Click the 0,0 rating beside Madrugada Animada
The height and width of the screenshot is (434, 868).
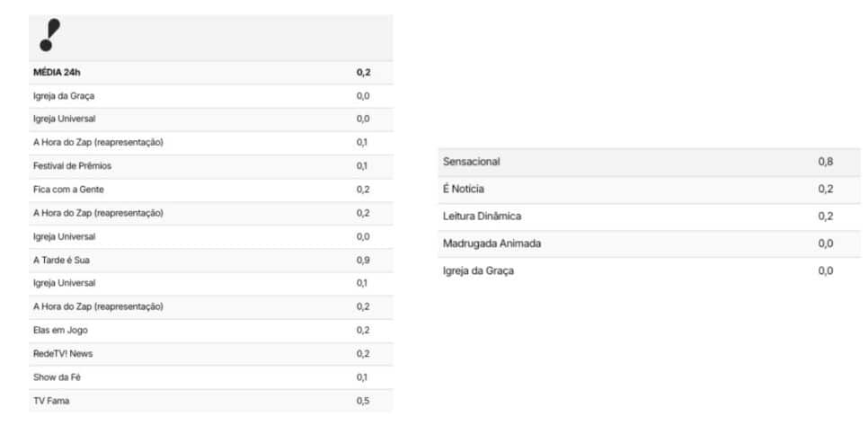click(x=826, y=244)
